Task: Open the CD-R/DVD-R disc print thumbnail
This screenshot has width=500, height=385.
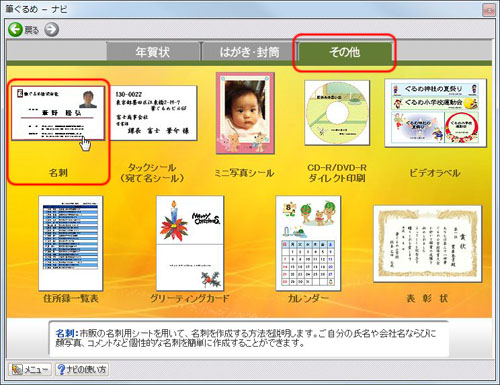Action: pyautogui.click(x=337, y=113)
